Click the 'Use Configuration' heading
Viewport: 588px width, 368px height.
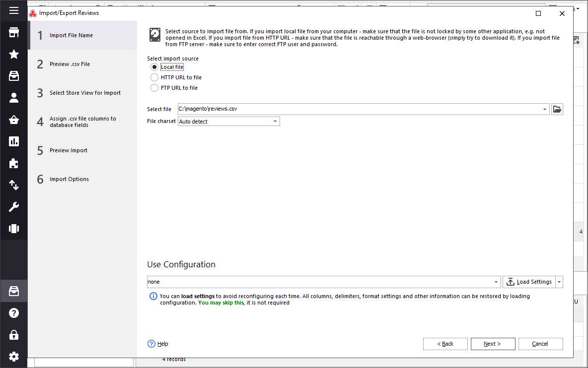click(181, 264)
